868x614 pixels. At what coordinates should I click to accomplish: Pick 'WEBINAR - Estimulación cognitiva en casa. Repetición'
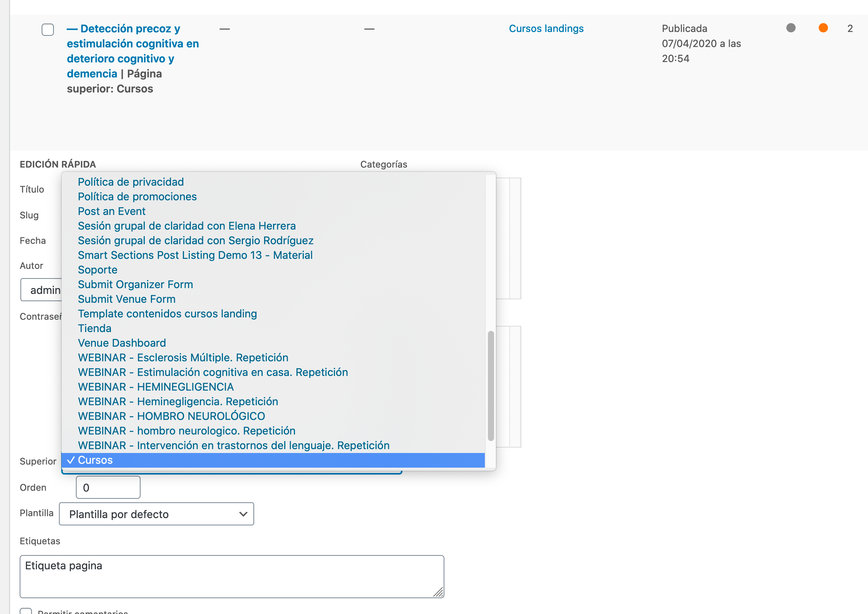point(273,372)
